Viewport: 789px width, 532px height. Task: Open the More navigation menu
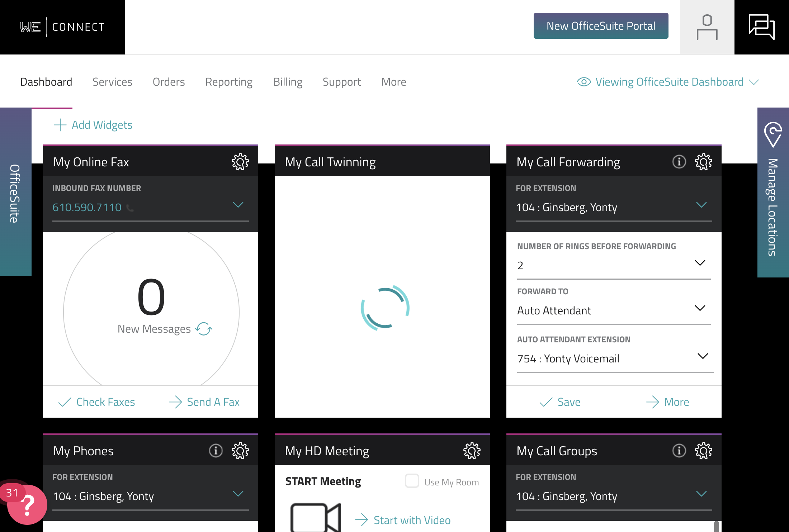pos(394,82)
